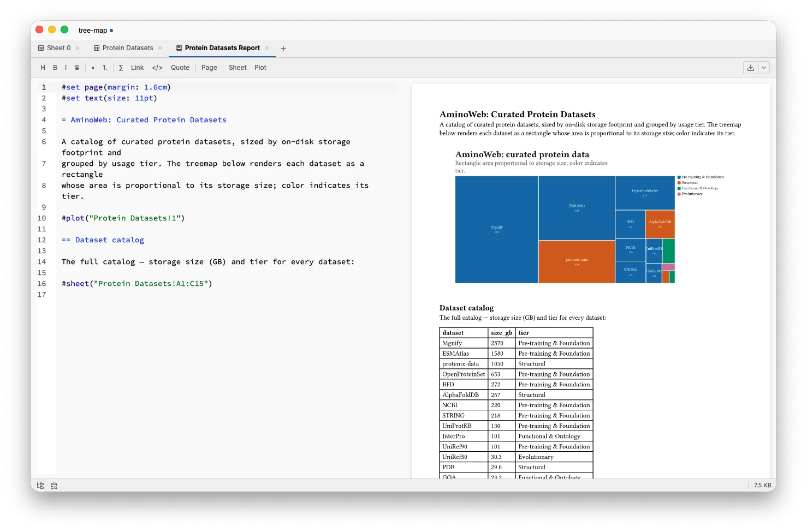Apply heading format with H button
Viewport: 807px width, 532px height.
point(43,68)
